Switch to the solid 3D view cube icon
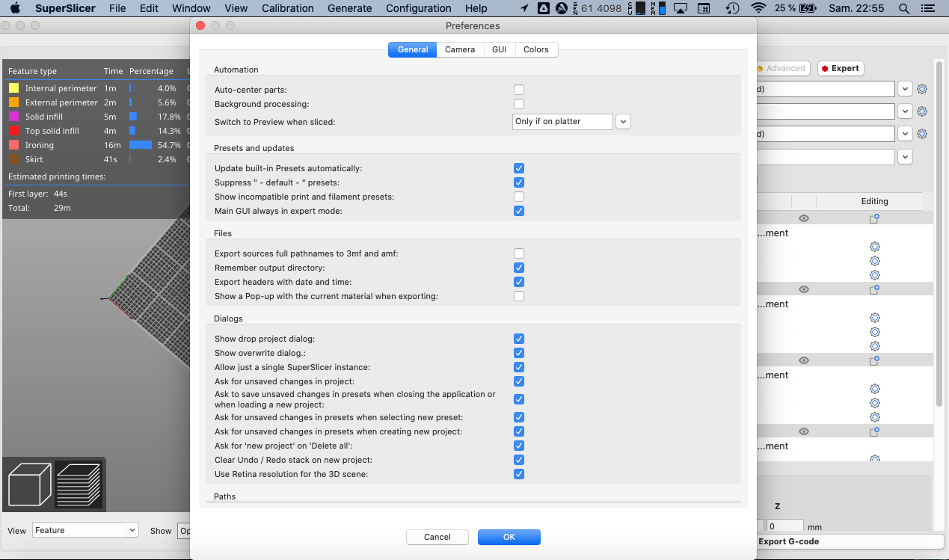This screenshot has height=560, width=949. (28, 483)
